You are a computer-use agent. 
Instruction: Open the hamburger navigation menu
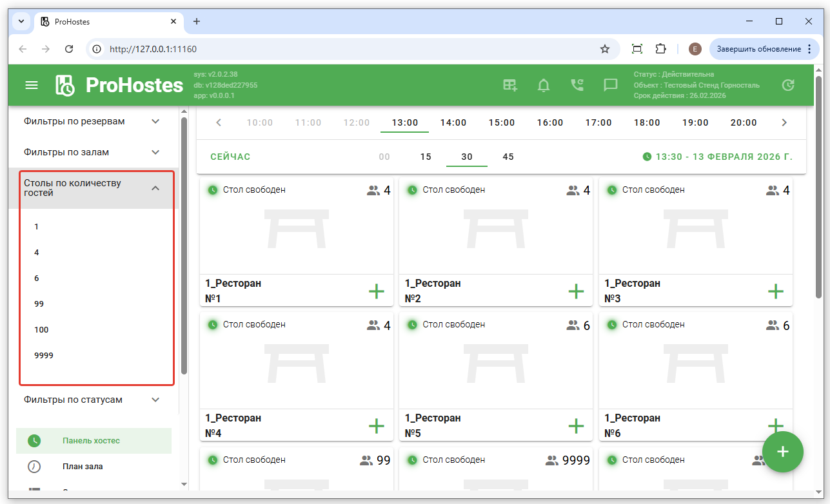[x=32, y=85]
